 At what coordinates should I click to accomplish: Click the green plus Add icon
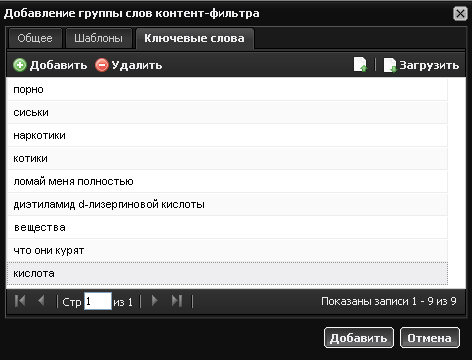coord(20,65)
